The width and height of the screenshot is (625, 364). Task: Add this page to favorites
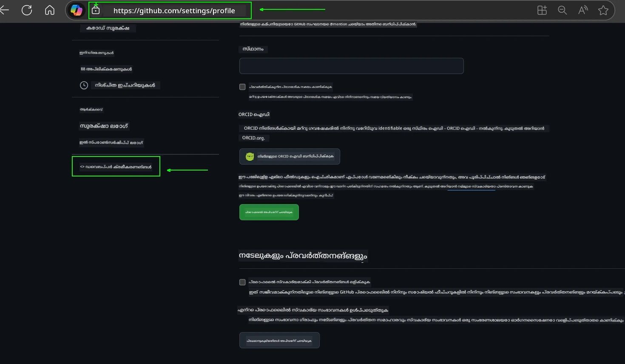[x=603, y=10]
